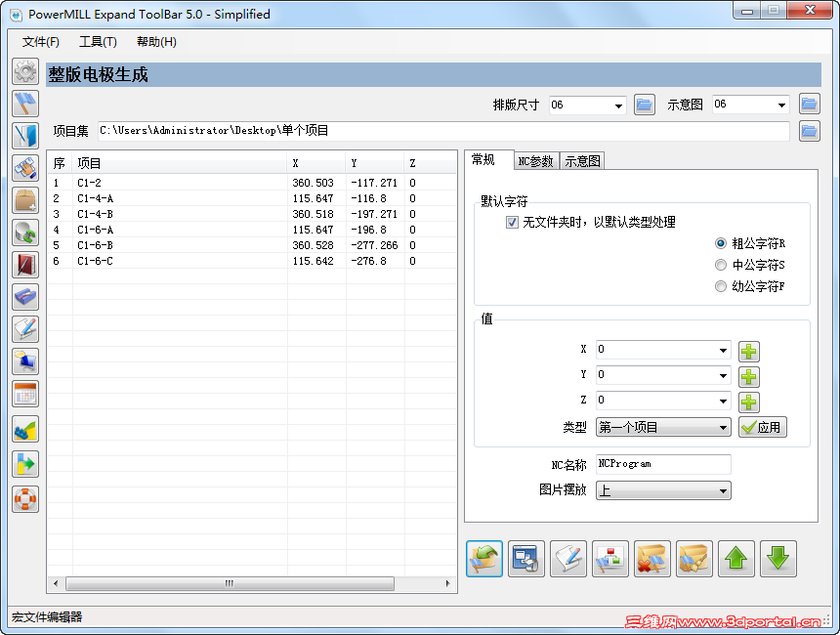The width and height of the screenshot is (840, 635).
Task: Select row C1-4-A in the list
Action: coord(252,198)
